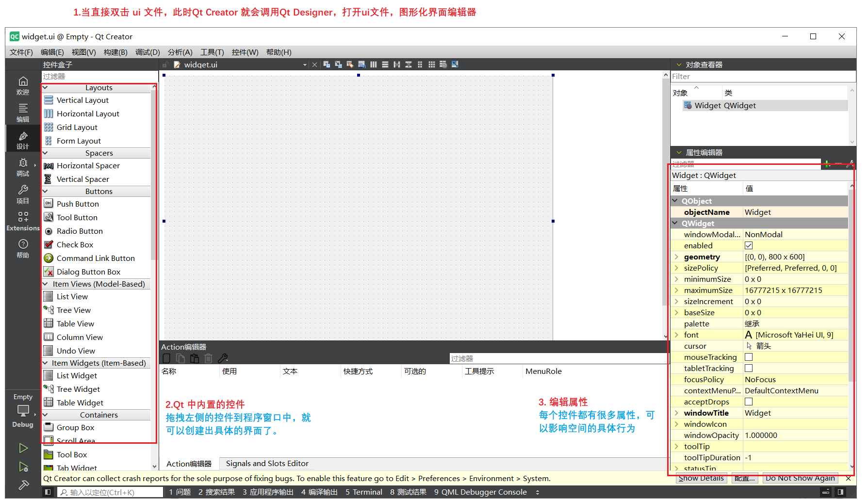Switch to Action编辑器 tab
Viewport: 868px width, 500px height.
(189, 464)
